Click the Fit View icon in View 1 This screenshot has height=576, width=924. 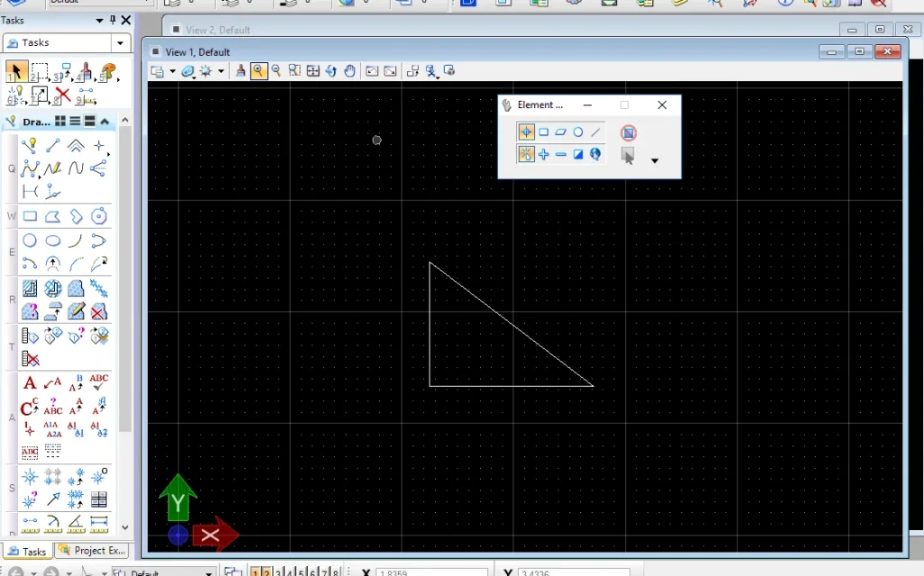313,71
